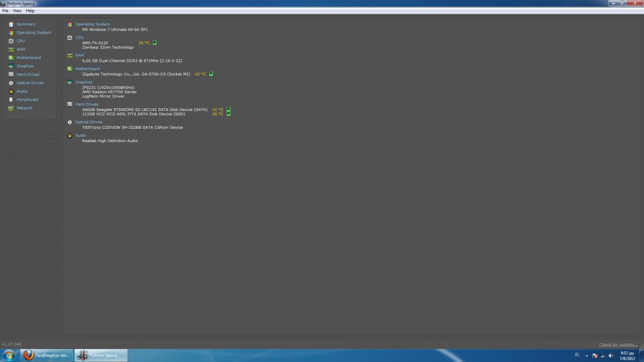Click the Optical Drives heading in summary
The height and width of the screenshot is (362, 644).
(89, 122)
